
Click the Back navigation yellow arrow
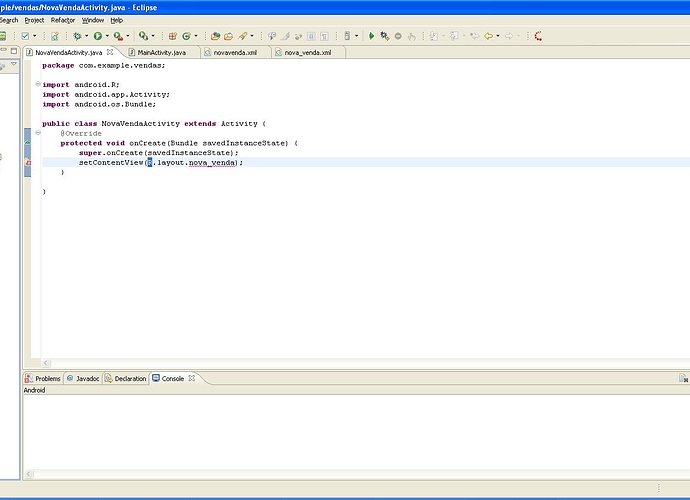(x=490, y=36)
